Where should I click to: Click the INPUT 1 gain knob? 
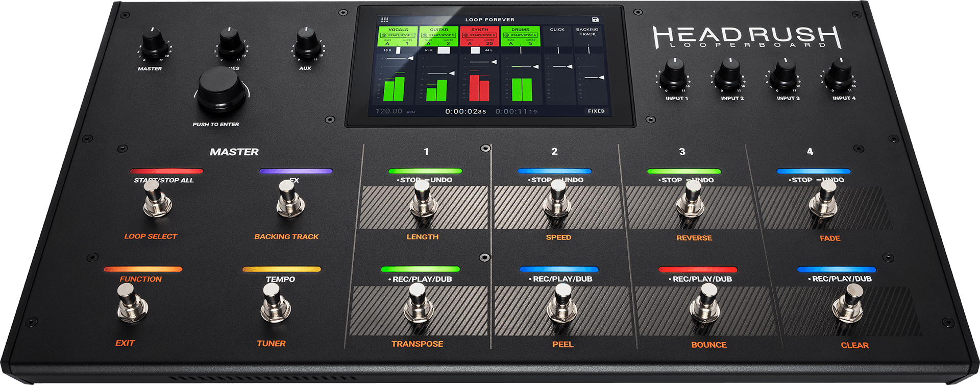[674, 75]
